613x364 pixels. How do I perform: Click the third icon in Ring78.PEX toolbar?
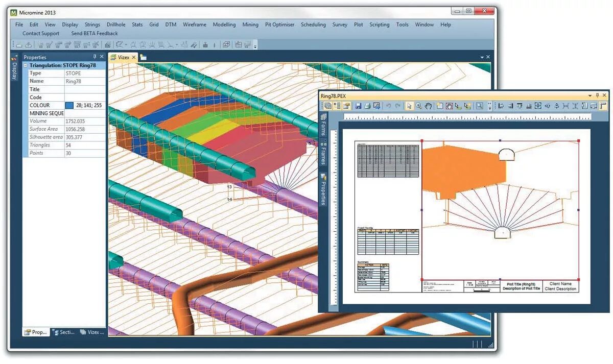click(346, 106)
